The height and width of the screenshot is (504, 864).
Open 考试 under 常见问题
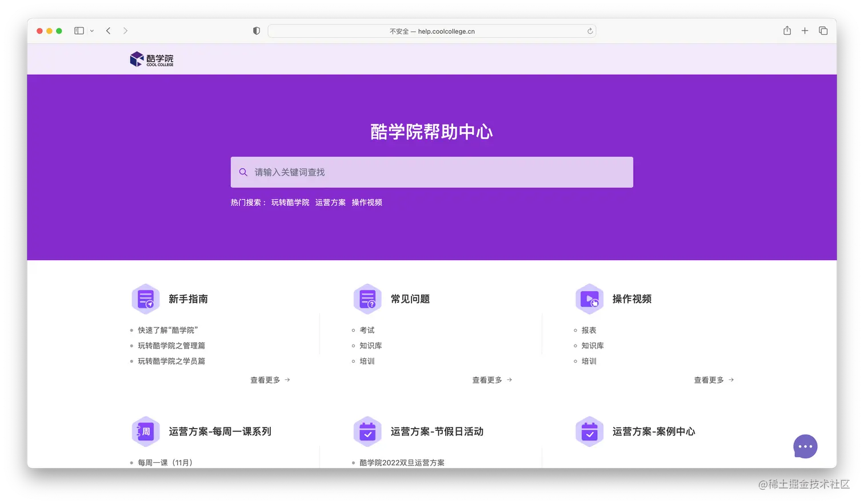pyautogui.click(x=367, y=330)
